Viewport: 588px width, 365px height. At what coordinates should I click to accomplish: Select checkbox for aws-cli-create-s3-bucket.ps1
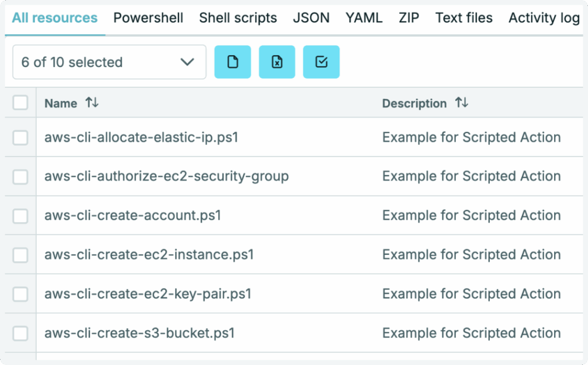[x=21, y=333]
